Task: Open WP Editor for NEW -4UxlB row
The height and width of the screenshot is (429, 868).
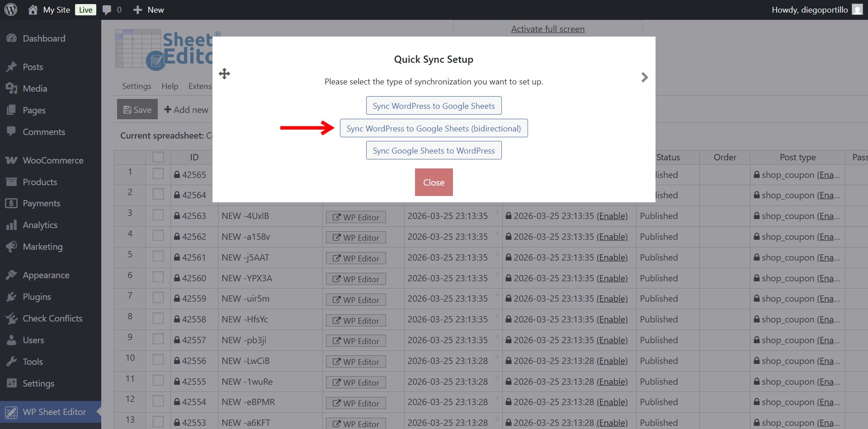Action: pos(356,217)
